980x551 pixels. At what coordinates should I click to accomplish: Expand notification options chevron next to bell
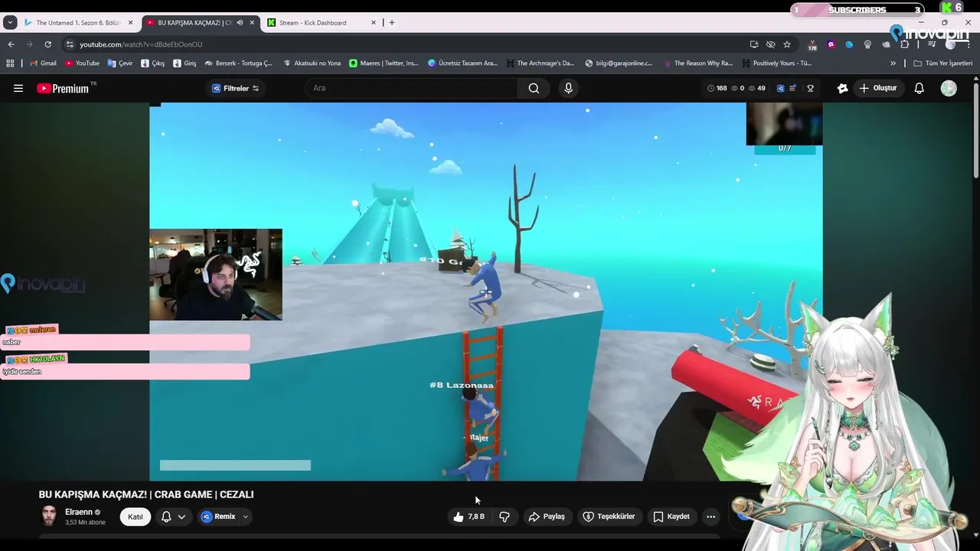click(181, 517)
